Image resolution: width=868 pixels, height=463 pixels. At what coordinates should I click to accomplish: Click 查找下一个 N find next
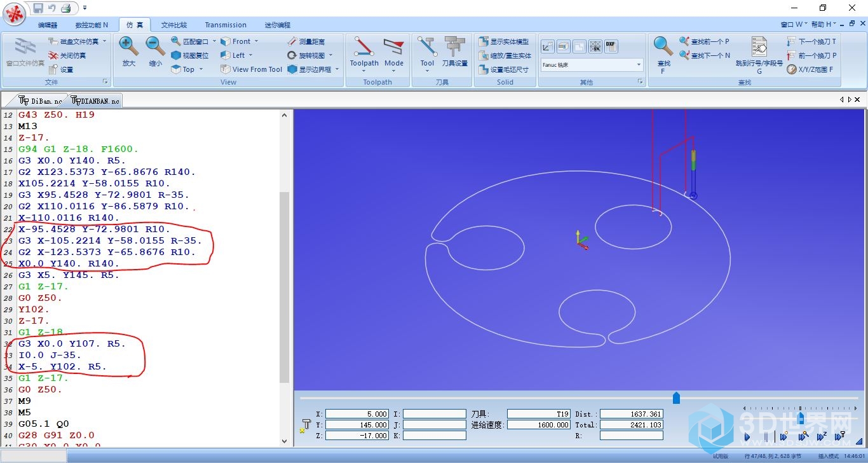pos(705,55)
